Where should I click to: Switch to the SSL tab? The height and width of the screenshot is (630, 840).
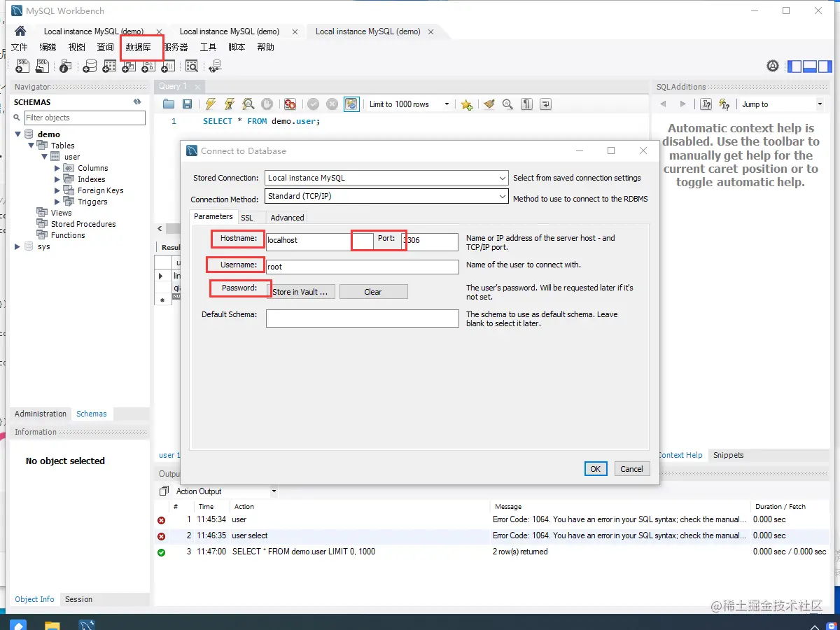(247, 218)
